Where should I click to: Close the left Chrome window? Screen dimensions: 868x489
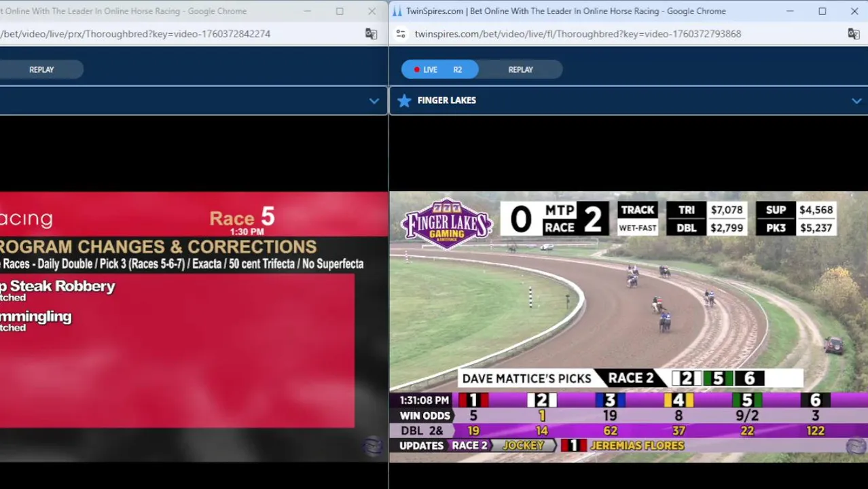pyautogui.click(x=372, y=11)
